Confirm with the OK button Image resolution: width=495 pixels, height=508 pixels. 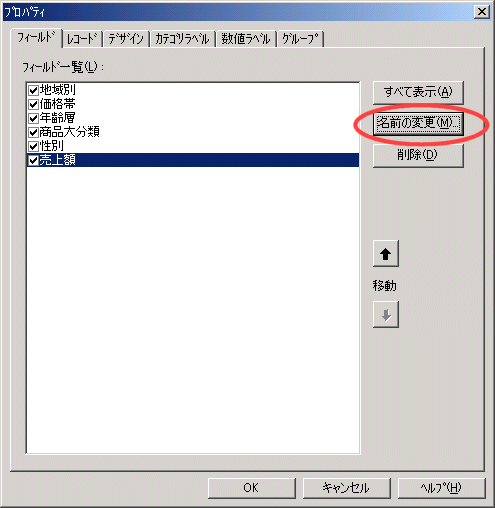252,488
